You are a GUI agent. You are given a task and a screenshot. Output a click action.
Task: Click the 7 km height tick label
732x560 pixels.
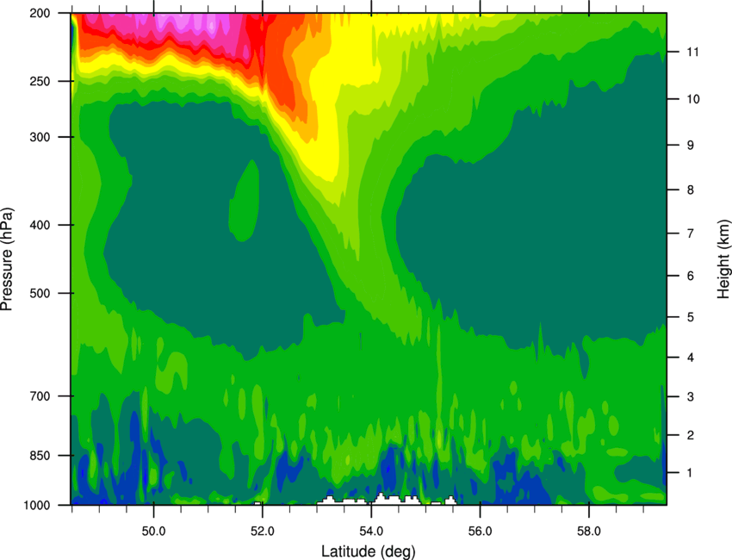click(691, 233)
